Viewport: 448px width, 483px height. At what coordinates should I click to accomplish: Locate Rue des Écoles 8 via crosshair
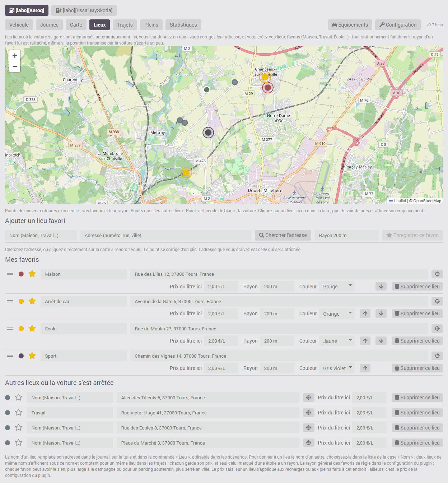pos(308,428)
